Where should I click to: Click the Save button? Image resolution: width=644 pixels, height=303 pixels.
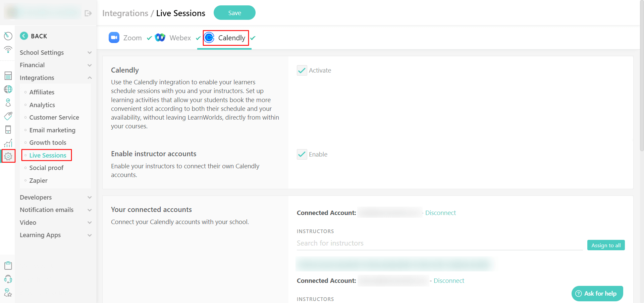pyautogui.click(x=234, y=13)
